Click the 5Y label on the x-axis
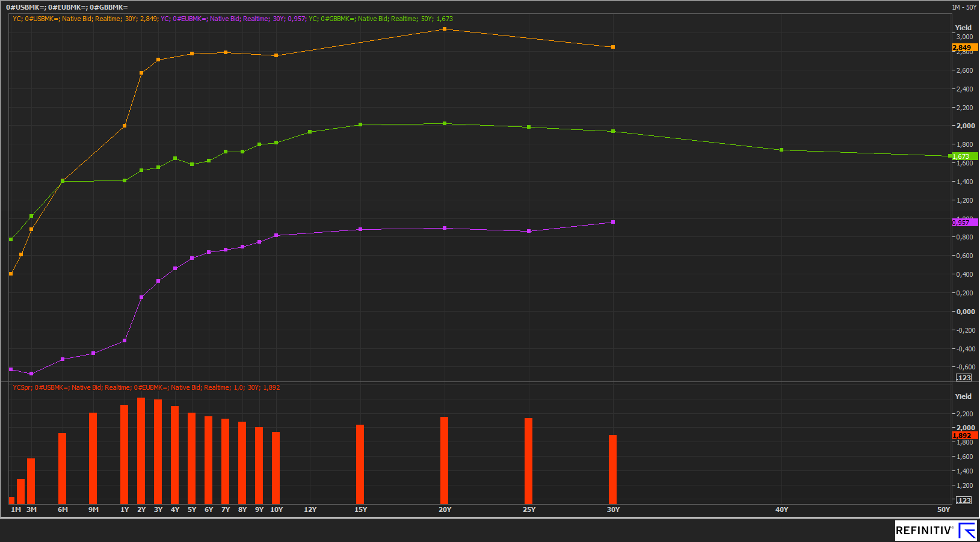980x542 pixels. click(x=192, y=510)
